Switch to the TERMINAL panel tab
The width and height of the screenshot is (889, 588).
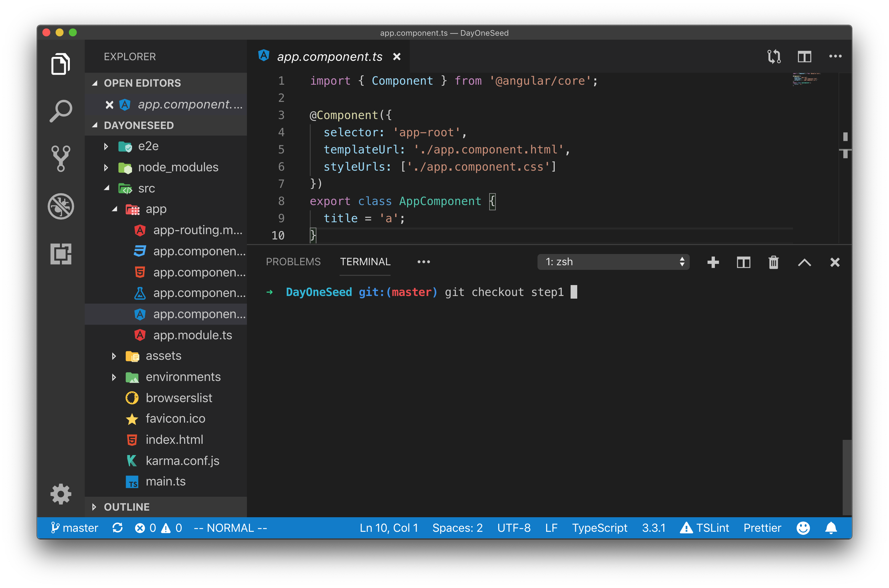coord(365,262)
